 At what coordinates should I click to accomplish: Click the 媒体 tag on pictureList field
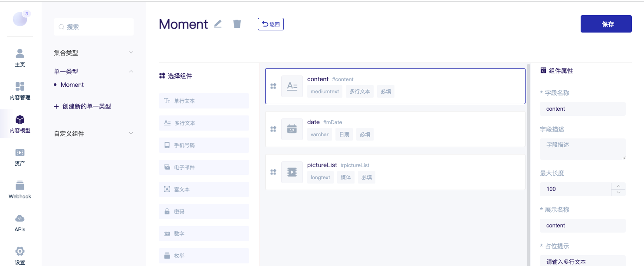[346, 177]
